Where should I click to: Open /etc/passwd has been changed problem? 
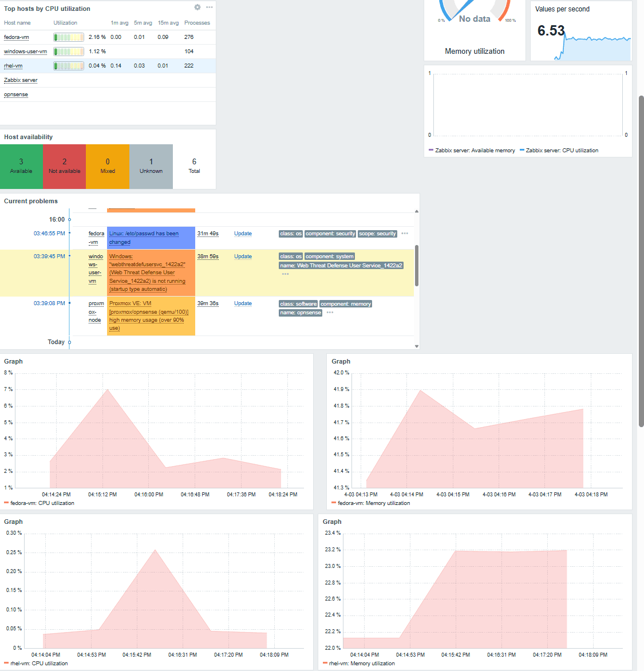click(x=144, y=238)
